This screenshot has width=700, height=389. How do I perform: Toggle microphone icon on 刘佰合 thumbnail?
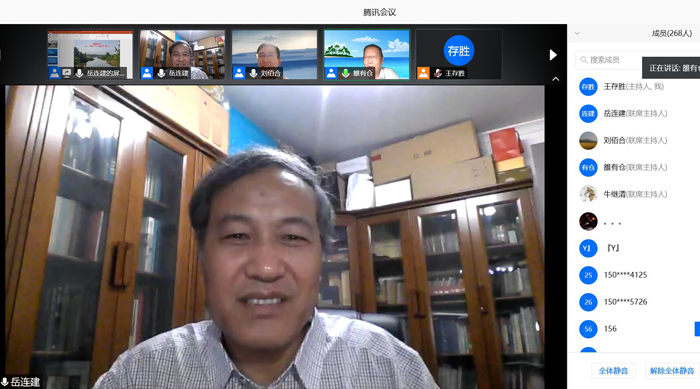click(253, 73)
